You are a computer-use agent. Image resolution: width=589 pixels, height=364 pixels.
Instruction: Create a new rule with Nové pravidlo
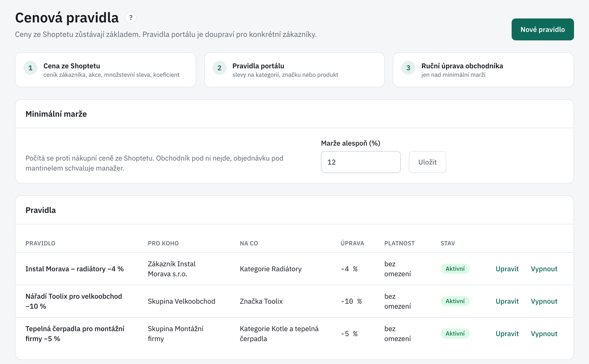point(542,29)
